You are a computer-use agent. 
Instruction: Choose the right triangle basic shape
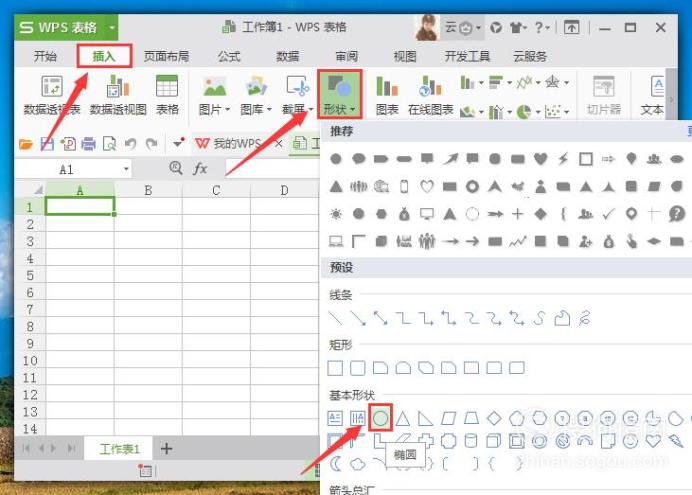pos(425,418)
